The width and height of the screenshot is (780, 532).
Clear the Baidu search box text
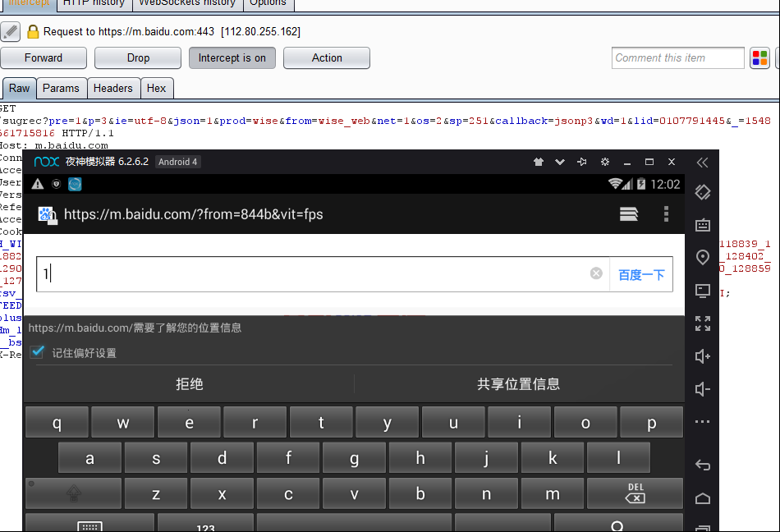tap(596, 273)
